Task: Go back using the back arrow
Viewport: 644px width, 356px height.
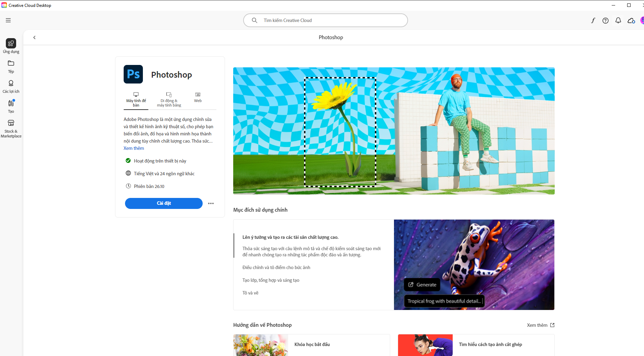Action: tap(34, 37)
